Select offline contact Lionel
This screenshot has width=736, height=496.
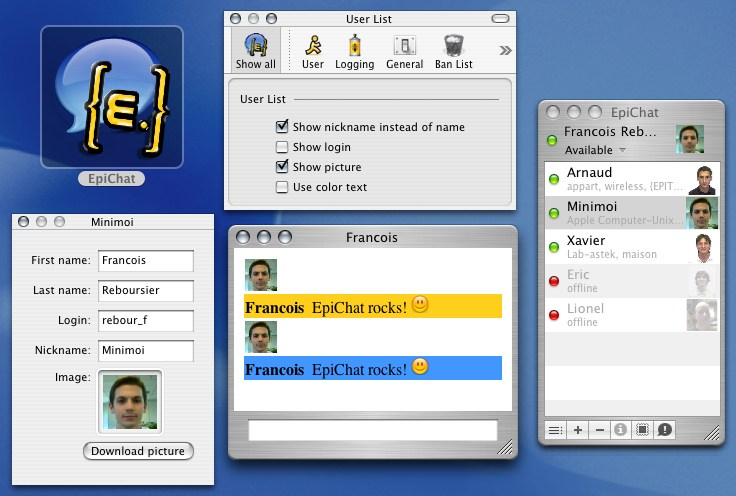632,315
